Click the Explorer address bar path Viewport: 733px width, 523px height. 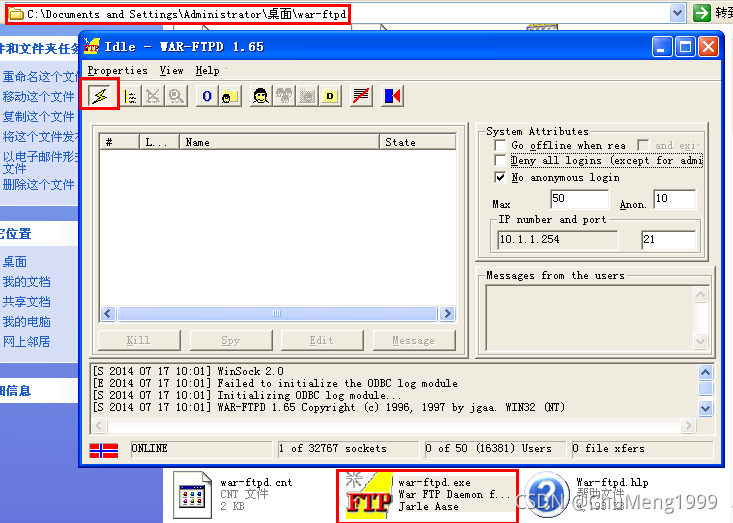pos(187,14)
